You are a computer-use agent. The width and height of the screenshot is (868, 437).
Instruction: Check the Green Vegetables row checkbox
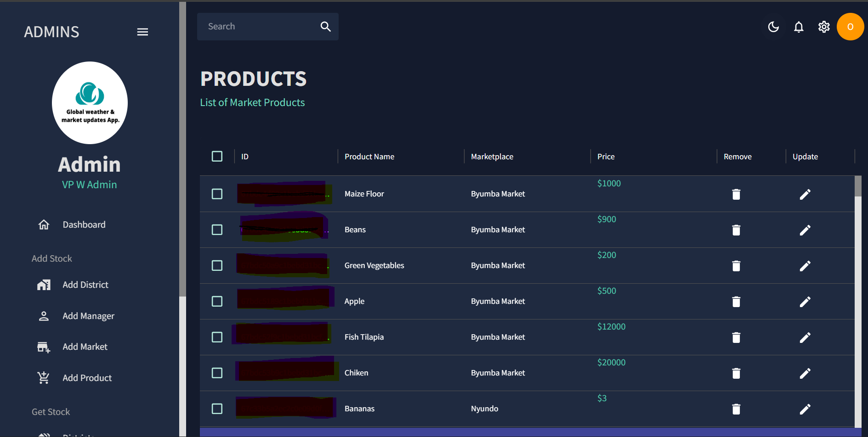[217, 266]
